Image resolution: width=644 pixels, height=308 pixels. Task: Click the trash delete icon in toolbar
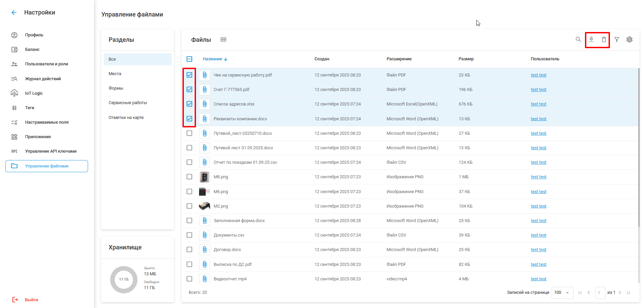pyautogui.click(x=604, y=39)
